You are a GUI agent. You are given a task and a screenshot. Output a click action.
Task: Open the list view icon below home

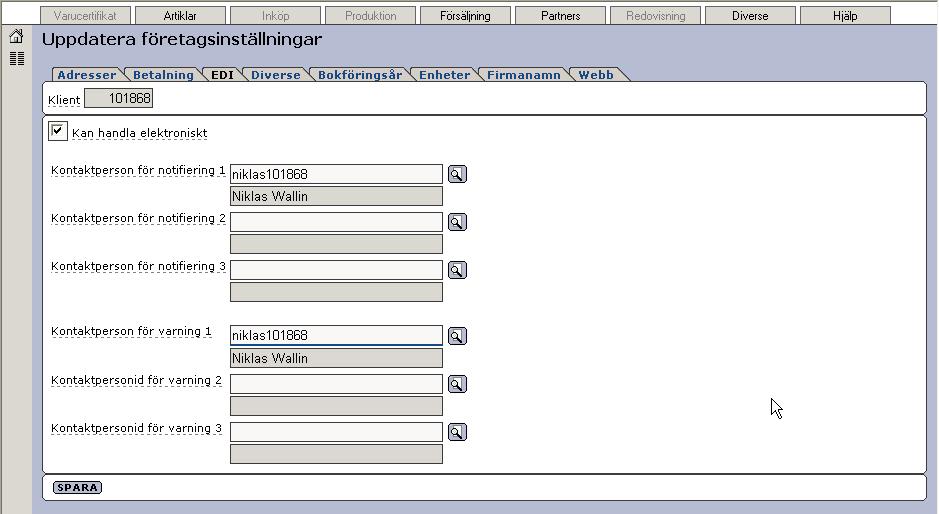[x=17, y=59]
